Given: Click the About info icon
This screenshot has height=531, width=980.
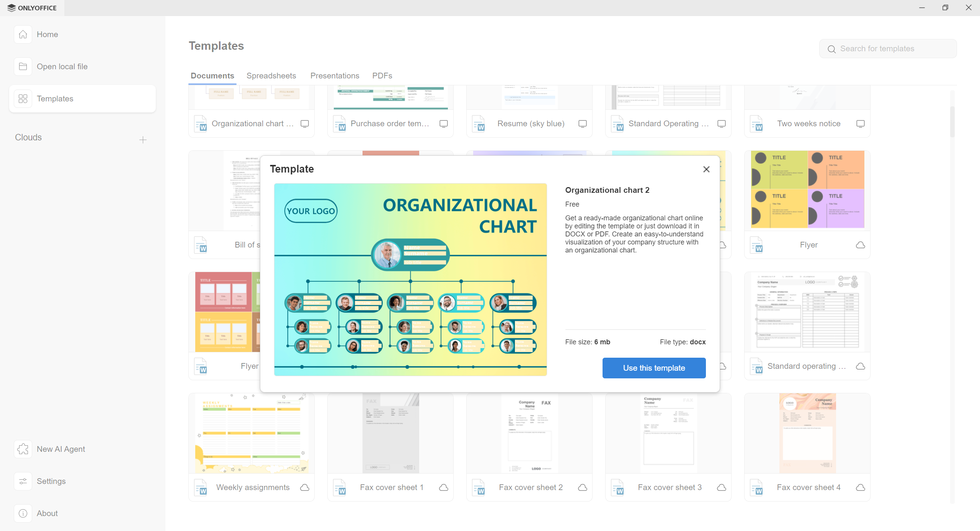Looking at the screenshot, I should coord(23,513).
